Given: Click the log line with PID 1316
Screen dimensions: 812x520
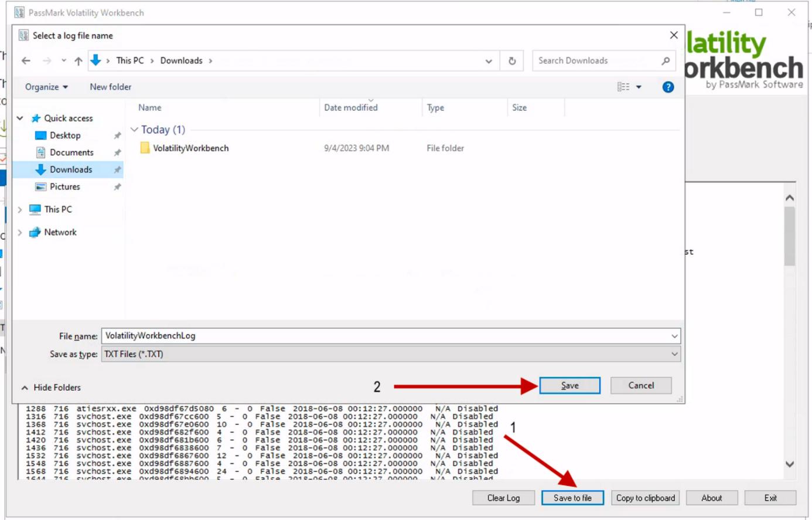Looking at the screenshot, I should [260, 417].
